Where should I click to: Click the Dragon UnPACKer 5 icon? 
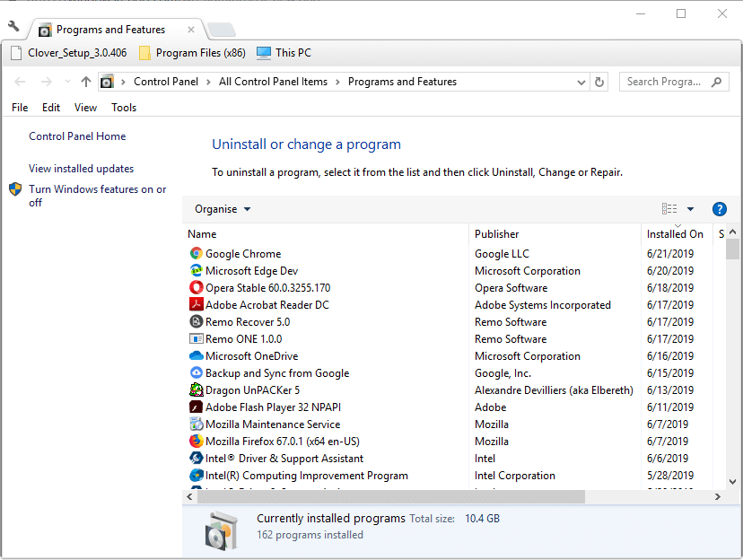pos(197,390)
